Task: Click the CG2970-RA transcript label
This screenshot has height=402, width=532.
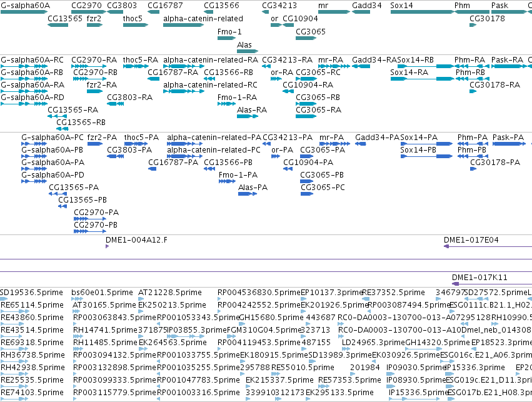Action: click(x=94, y=60)
